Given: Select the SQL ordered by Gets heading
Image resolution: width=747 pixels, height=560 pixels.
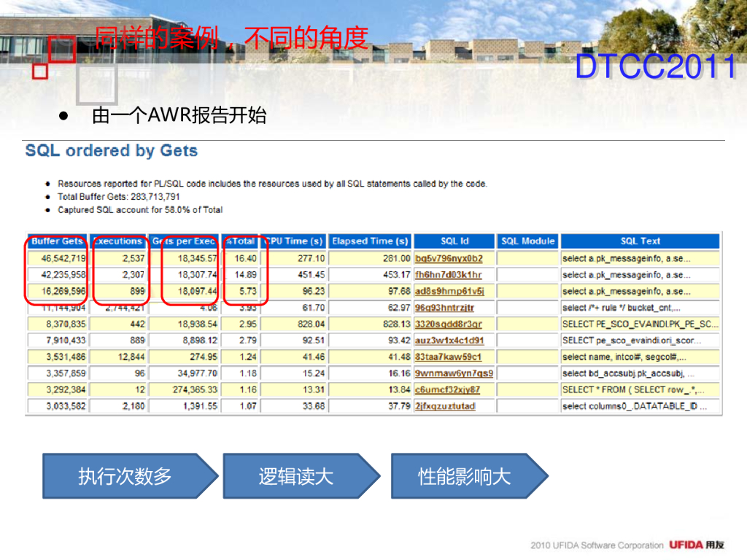Looking at the screenshot, I should [112, 151].
